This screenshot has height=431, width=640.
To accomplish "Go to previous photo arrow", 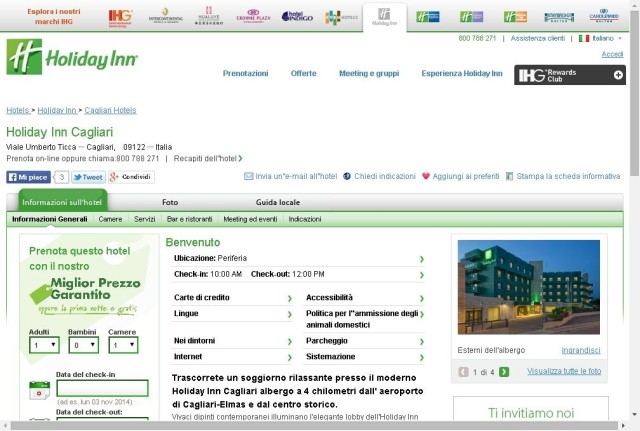I will point(463,372).
